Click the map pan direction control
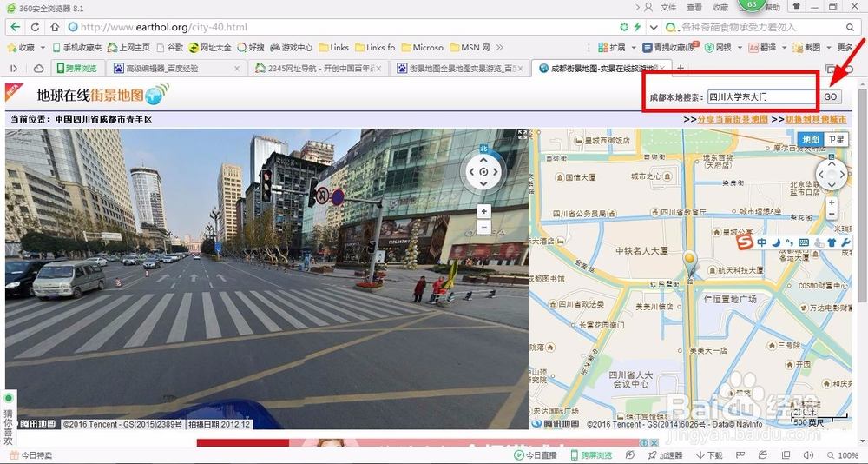Image resolution: width=868 pixels, height=464 pixels. (832, 174)
